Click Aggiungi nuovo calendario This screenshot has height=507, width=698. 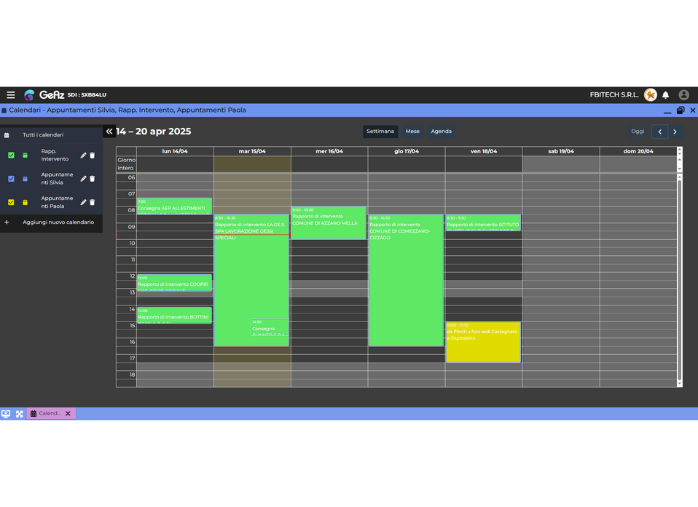pos(57,222)
